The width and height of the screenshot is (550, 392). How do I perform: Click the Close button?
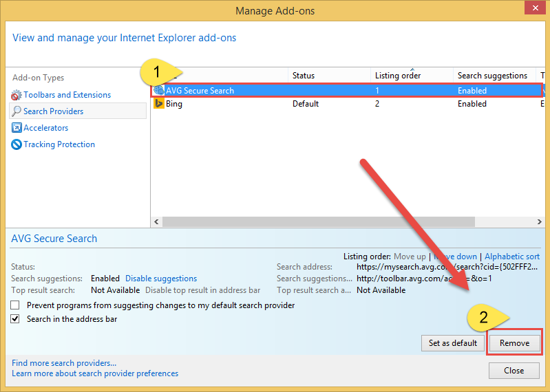click(514, 371)
